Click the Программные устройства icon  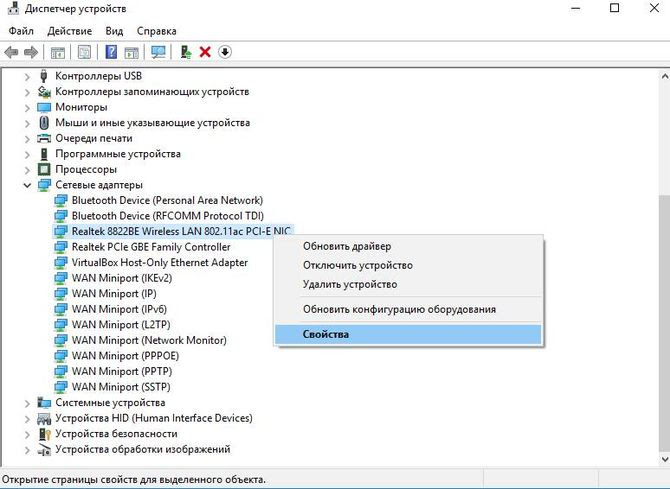pos(44,154)
